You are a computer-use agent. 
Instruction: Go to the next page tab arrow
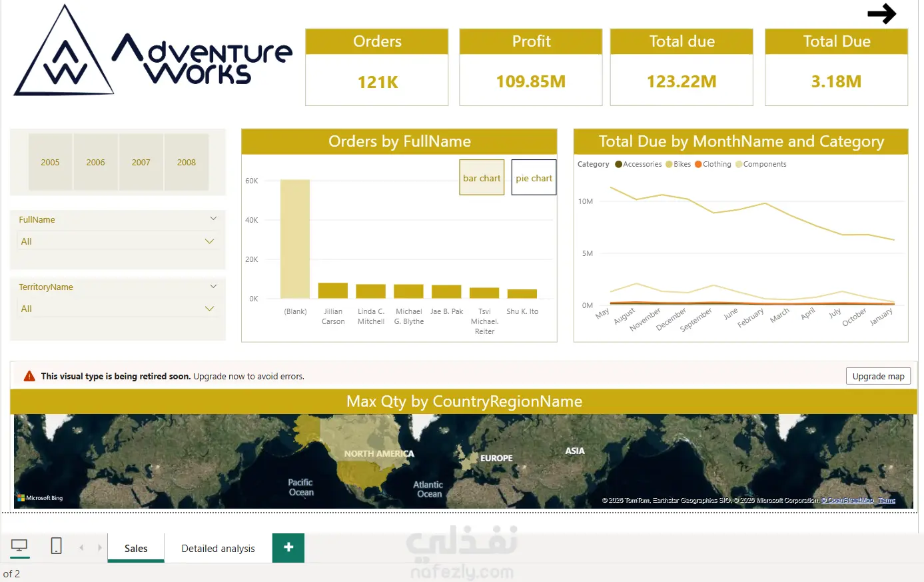click(100, 548)
